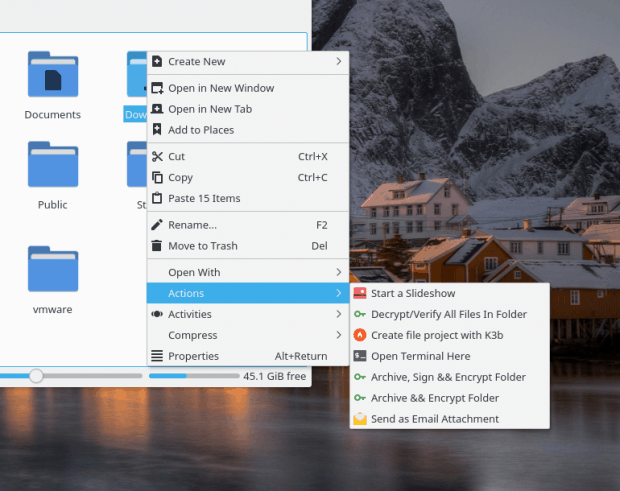620x491 pixels.
Task: Click the Alt+Return shortcut label
Action: (301, 356)
